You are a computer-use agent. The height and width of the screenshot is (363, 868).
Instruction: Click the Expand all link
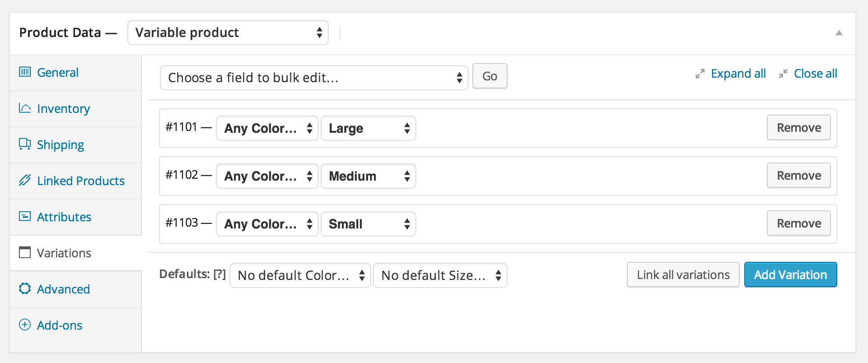tap(738, 74)
